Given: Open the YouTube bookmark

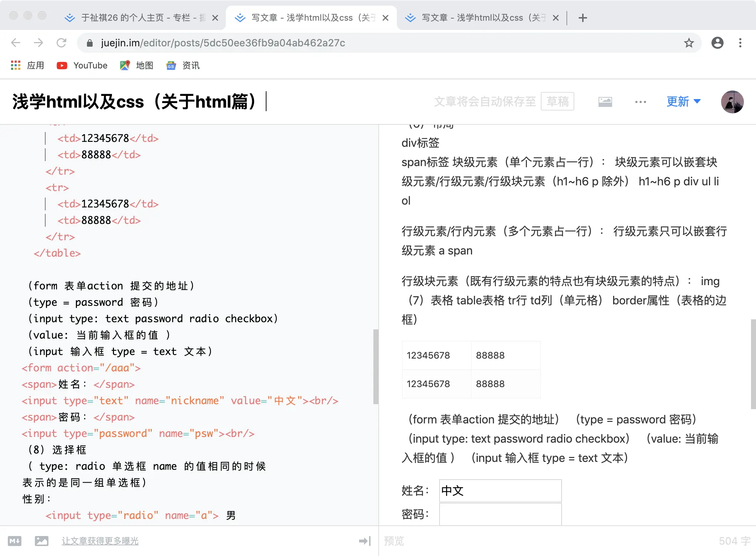Looking at the screenshot, I should coord(82,66).
